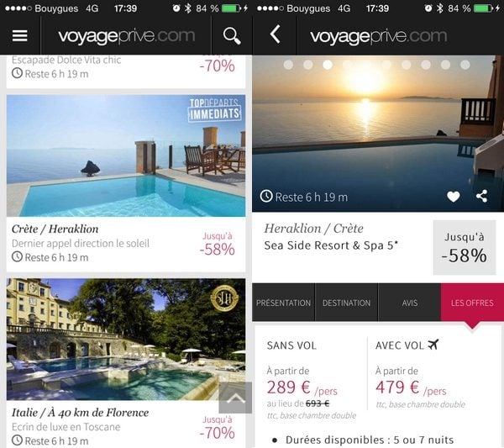Choose the Sans Vol 289 € offer

click(x=311, y=380)
